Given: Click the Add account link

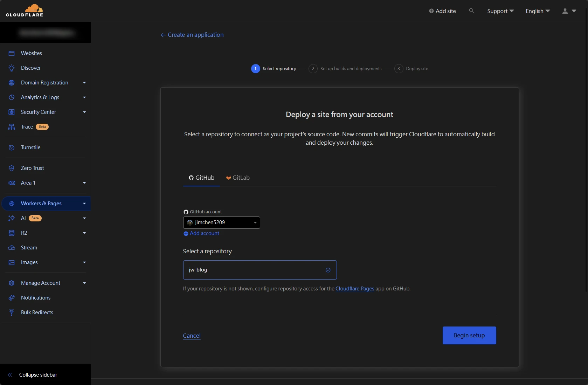Looking at the screenshot, I should [204, 233].
